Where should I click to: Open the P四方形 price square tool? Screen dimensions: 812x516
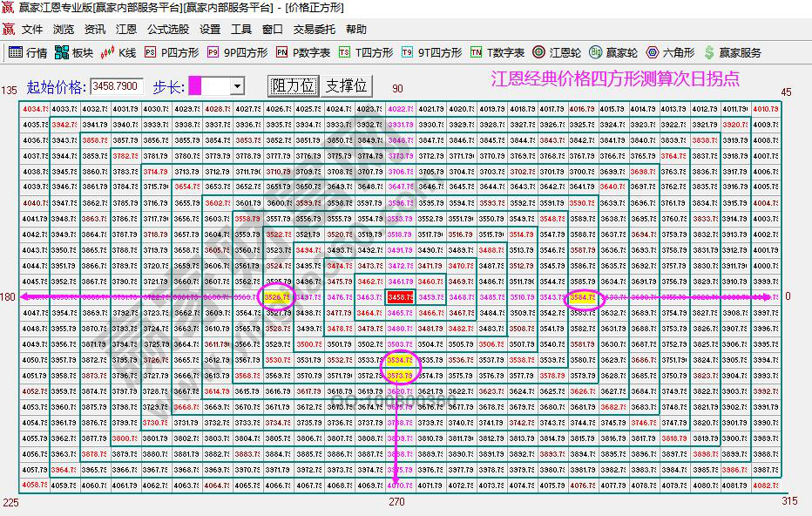click(172, 51)
